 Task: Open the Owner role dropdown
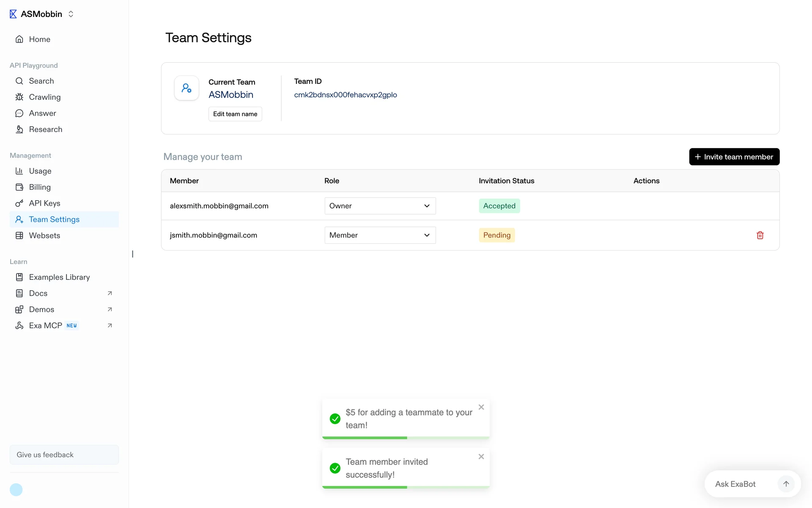coord(380,206)
